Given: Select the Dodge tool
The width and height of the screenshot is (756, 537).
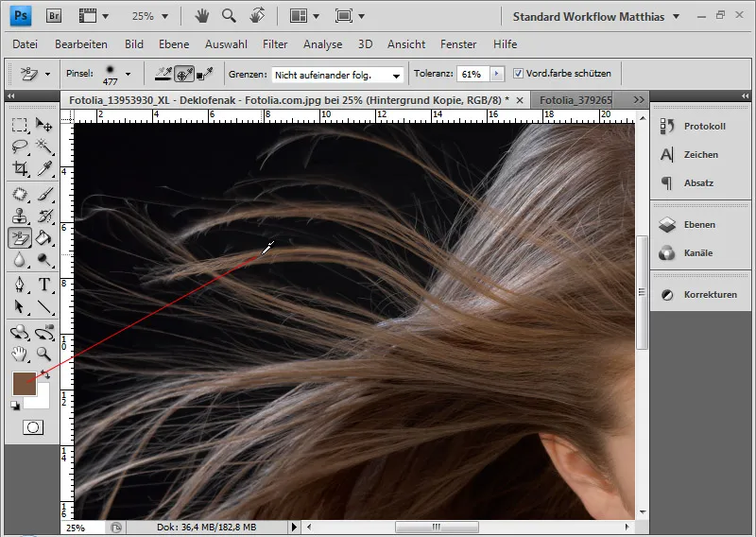Looking at the screenshot, I should 43,260.
